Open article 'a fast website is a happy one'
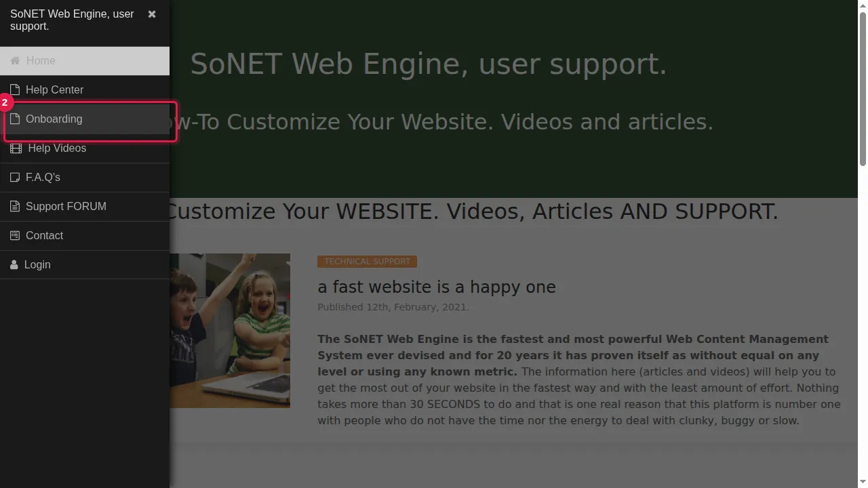This screenshot has width=868, height=488. (437, 287)
